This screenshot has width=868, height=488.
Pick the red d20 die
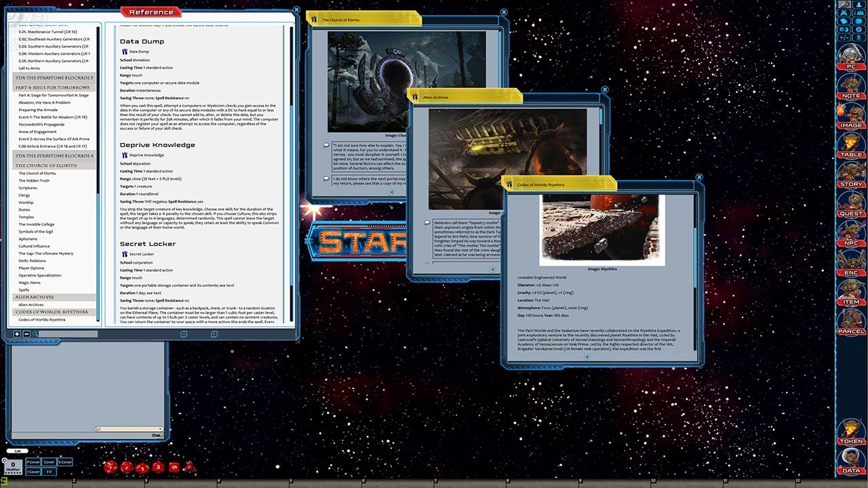(x=110, y=466)
